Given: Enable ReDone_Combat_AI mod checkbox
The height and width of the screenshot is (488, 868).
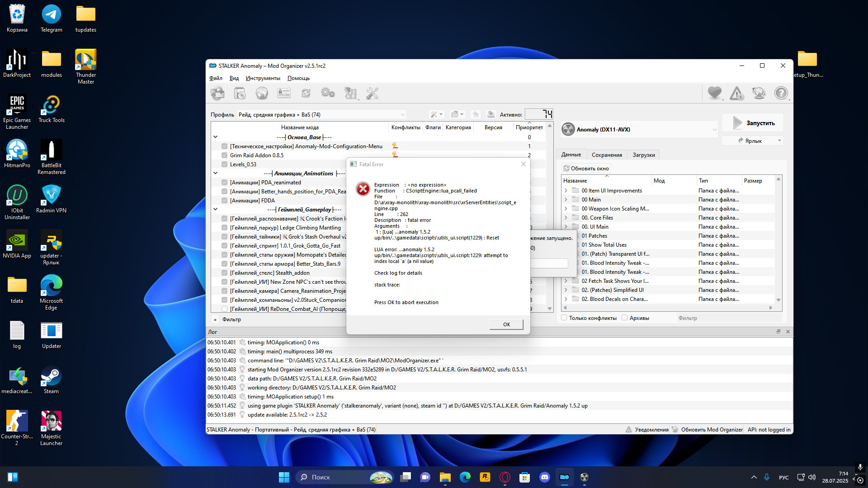Looking at the screenshot, I should coord(225,309).
